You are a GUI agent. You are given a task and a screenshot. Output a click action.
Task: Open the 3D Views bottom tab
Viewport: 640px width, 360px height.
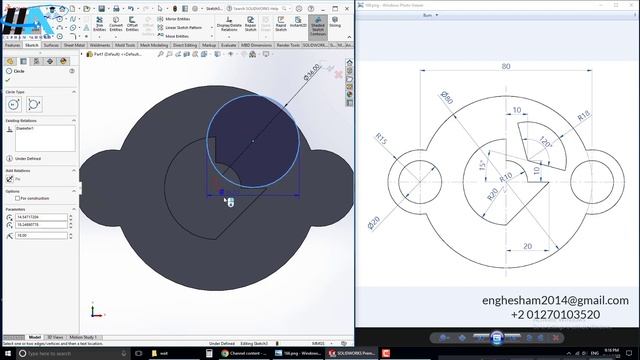click(x=55, y=338)
